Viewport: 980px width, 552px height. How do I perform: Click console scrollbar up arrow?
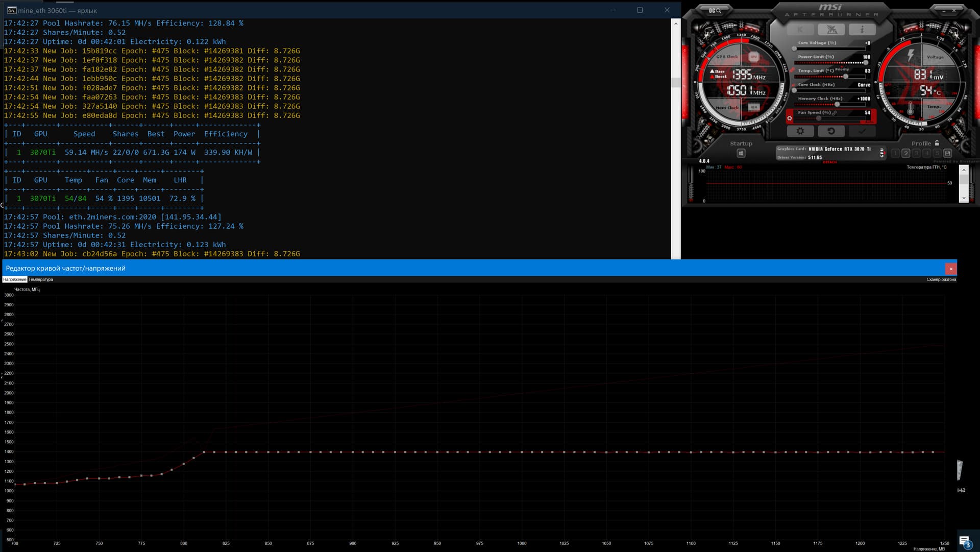tap(676, 23)
